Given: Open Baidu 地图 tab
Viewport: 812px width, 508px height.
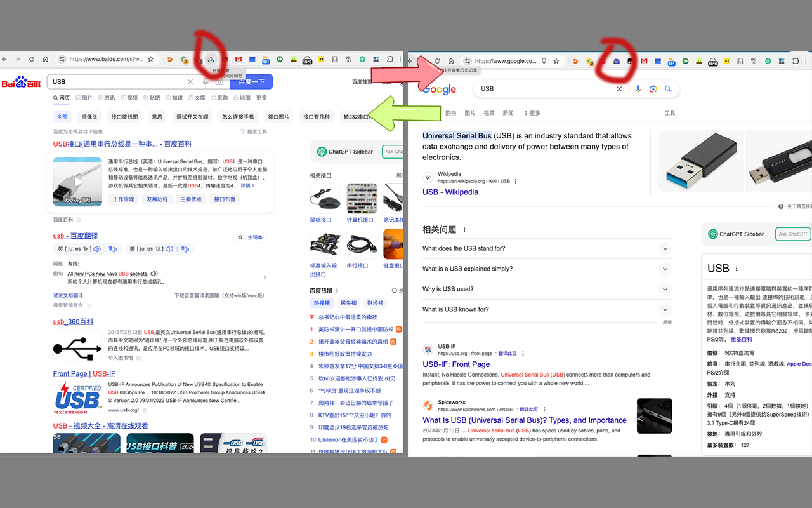Looking at the screenshot, I should click(241, 98).
